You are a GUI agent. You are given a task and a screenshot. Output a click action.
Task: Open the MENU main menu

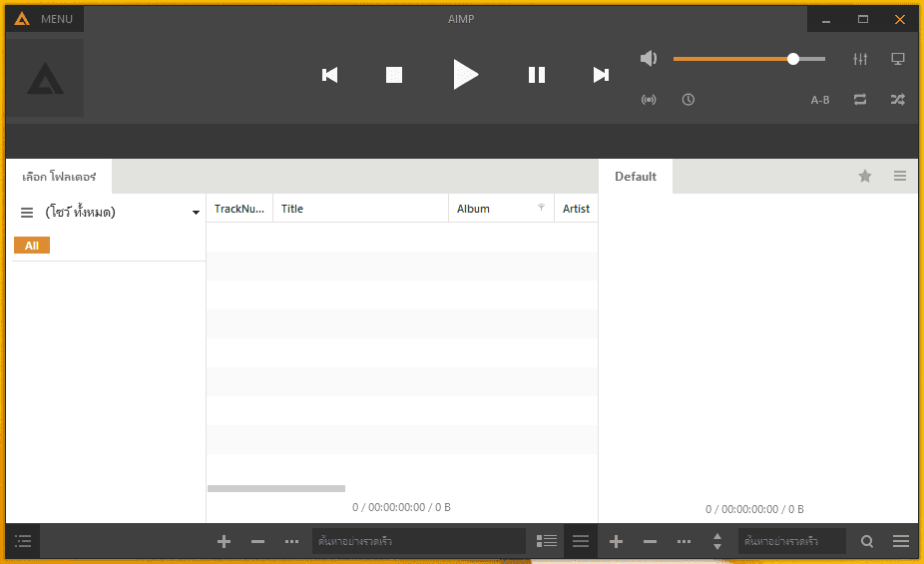[45, 19]
